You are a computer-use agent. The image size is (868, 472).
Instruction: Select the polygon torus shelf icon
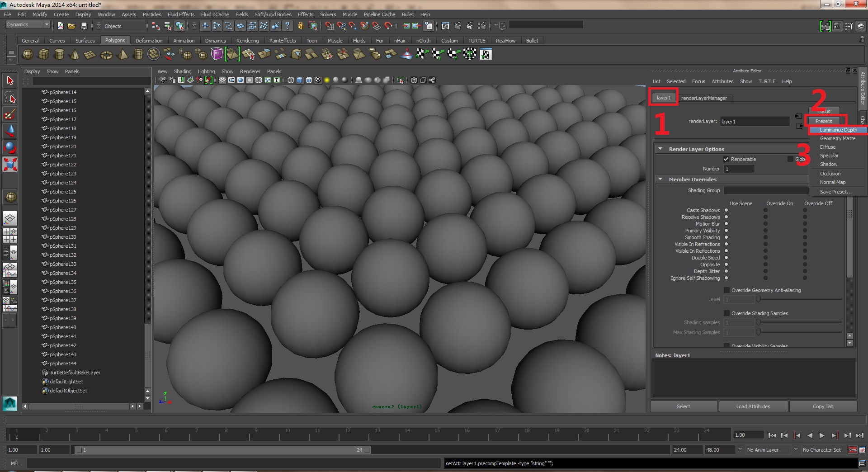[x=106, y=55]
